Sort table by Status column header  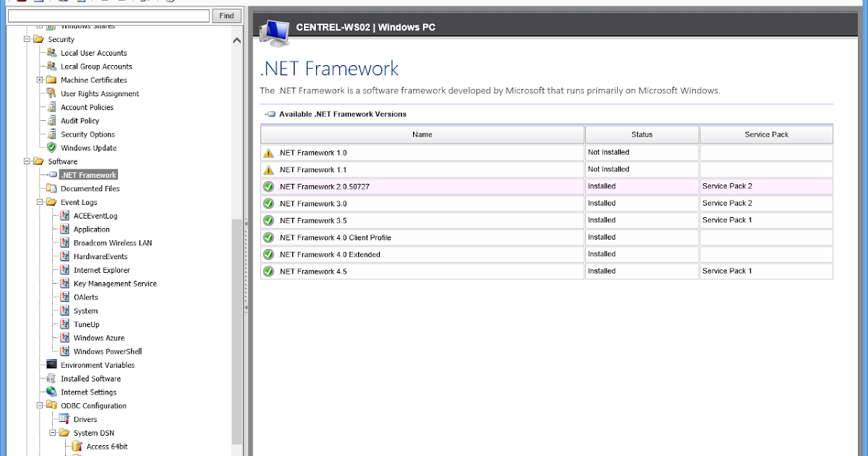[642, 135]
